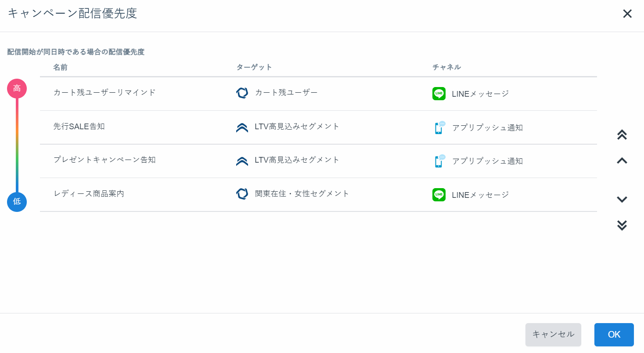Click the move-up single chevron arrow
This screenshot has width=644, height=353.
622,161
